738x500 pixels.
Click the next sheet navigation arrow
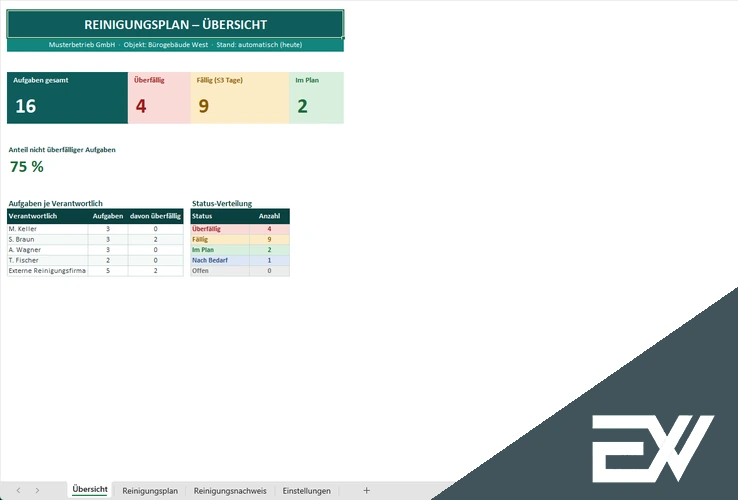click(37, 490)
